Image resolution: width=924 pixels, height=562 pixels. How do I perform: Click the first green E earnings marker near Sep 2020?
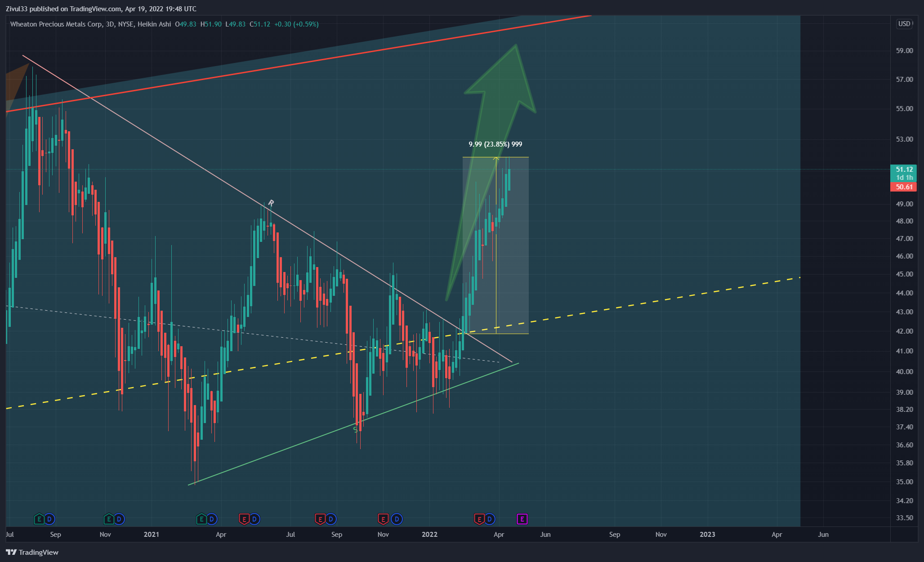[39, 519]
